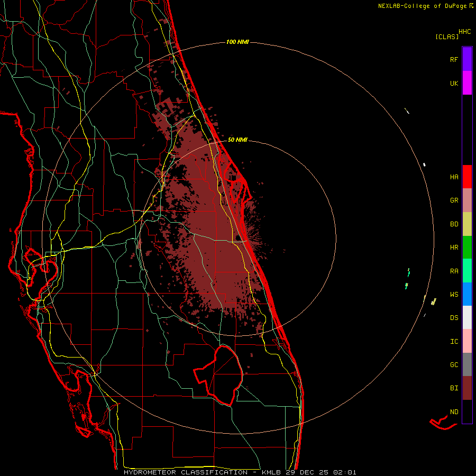Click the ND legend label

[x=454, y=412]
